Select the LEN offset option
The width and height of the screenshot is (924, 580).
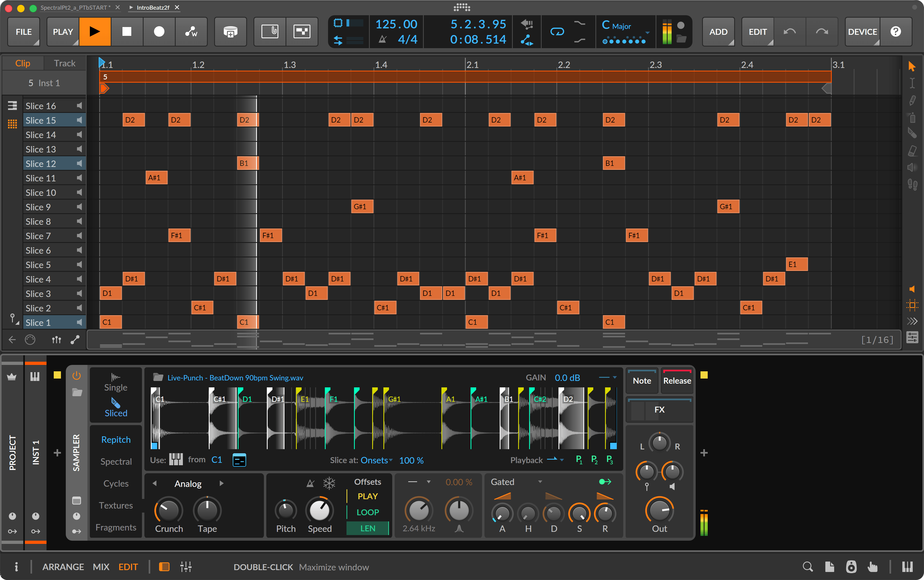368,528
